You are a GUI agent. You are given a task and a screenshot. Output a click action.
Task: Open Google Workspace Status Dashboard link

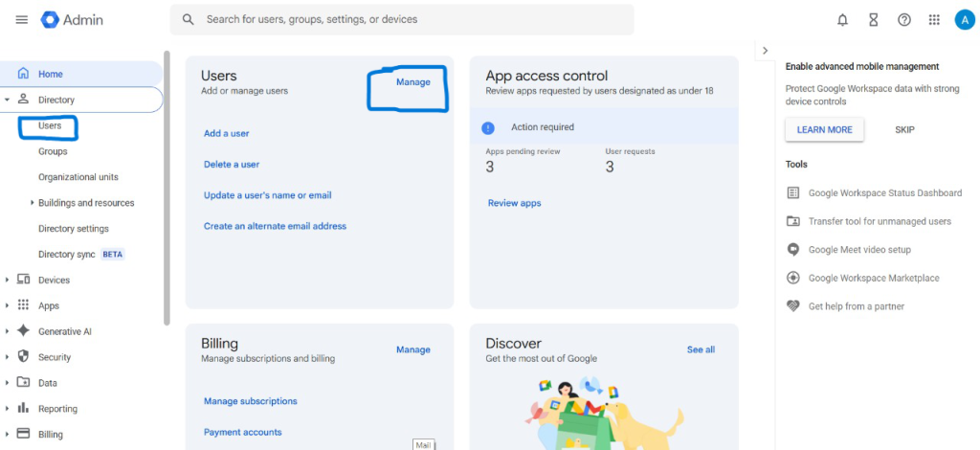coord(885,192)
